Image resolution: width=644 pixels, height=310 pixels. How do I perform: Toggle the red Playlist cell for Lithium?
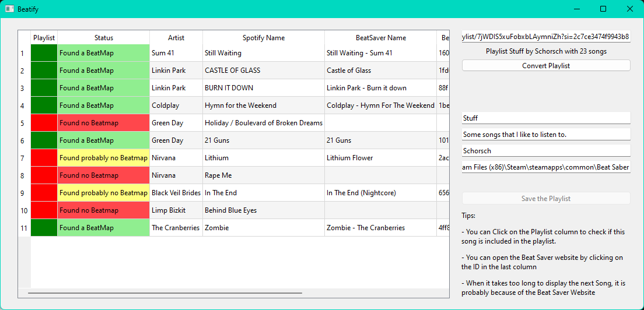(x=44, y=158)
